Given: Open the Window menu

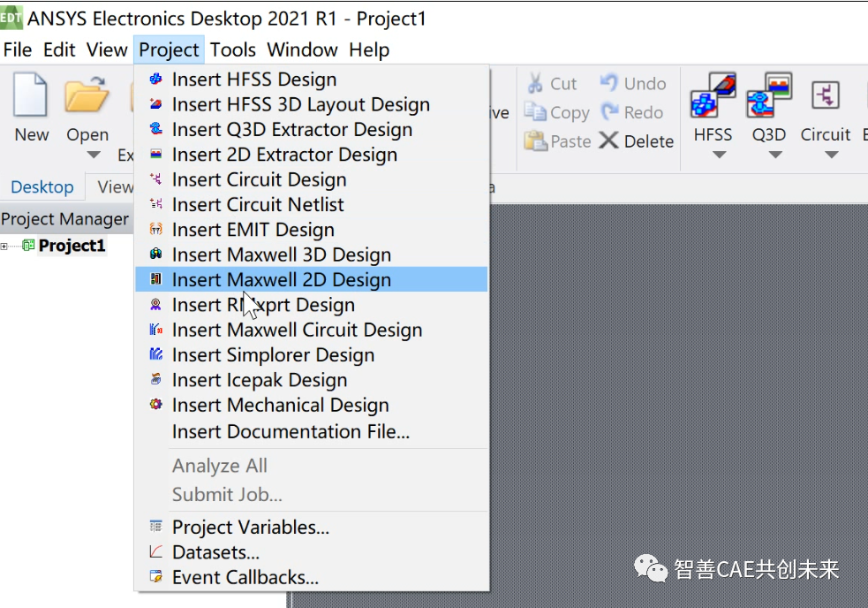Looking at the screenshot, I should coord(302,49).
